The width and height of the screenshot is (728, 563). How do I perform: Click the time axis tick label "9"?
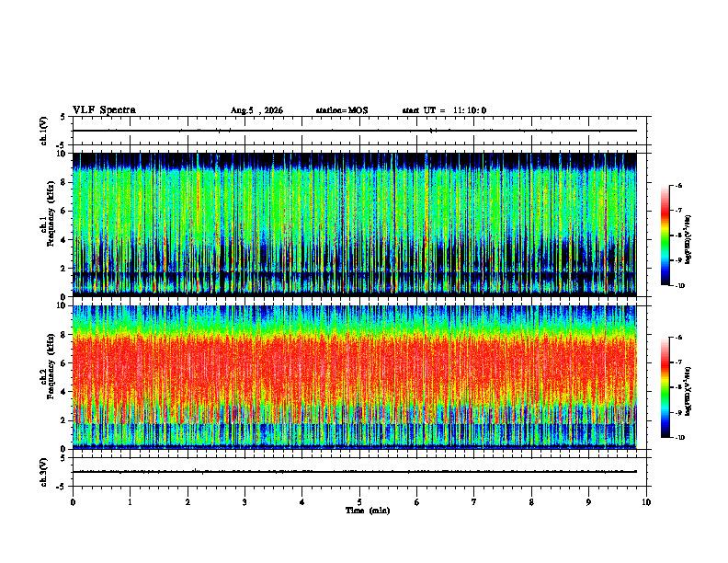(x=588, y=502)
